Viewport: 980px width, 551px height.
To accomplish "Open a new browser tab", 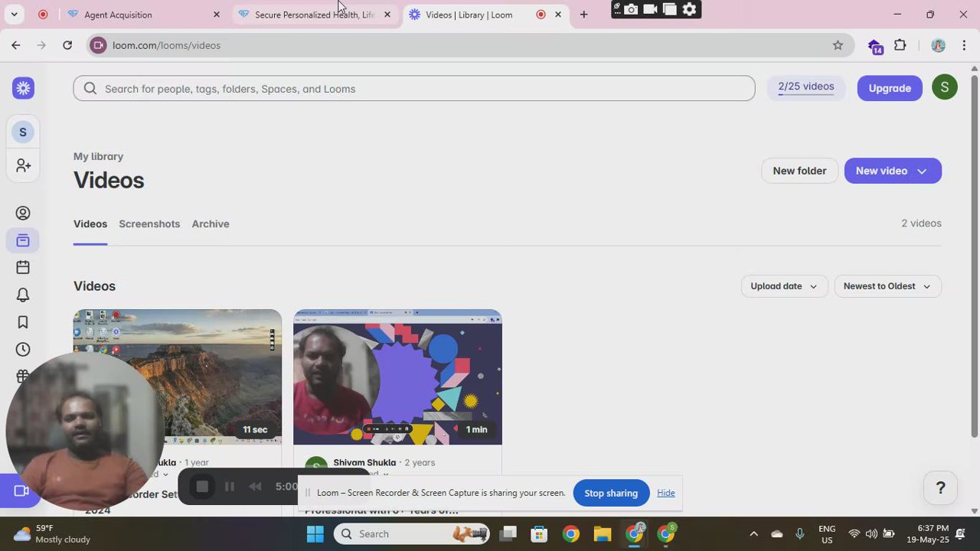I will (584, 15).
